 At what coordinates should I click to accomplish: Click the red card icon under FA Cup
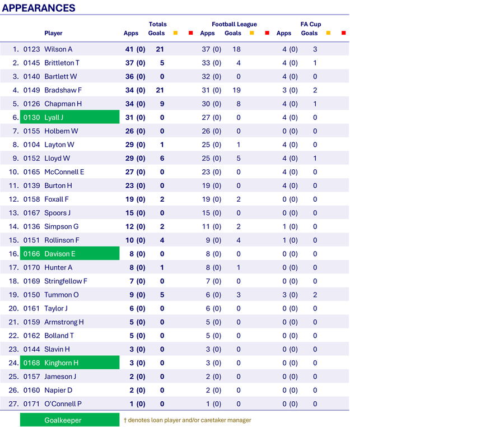click(344, 33)
